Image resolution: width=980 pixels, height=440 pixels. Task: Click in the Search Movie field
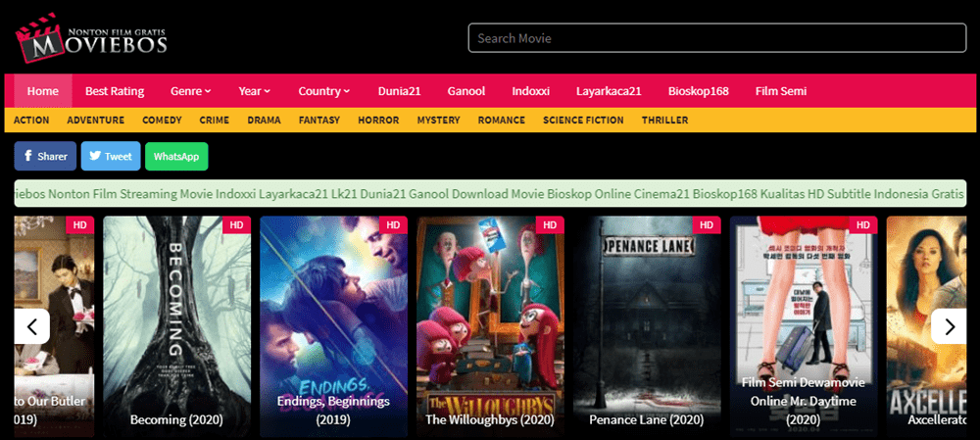tap(717, 38)
